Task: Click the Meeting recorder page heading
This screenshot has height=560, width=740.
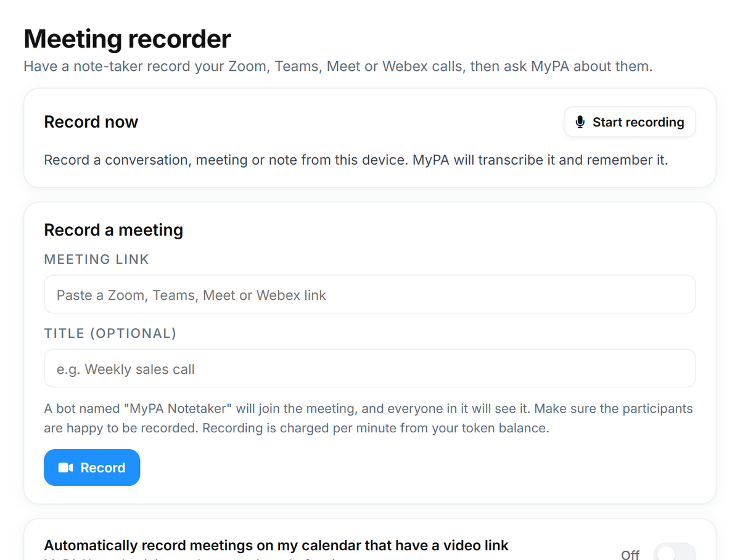Action: [127, 39]
